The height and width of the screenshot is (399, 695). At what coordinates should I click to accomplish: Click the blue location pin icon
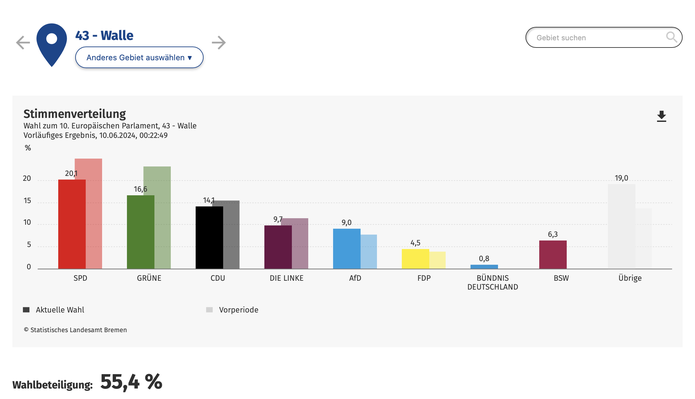point(52,45)
